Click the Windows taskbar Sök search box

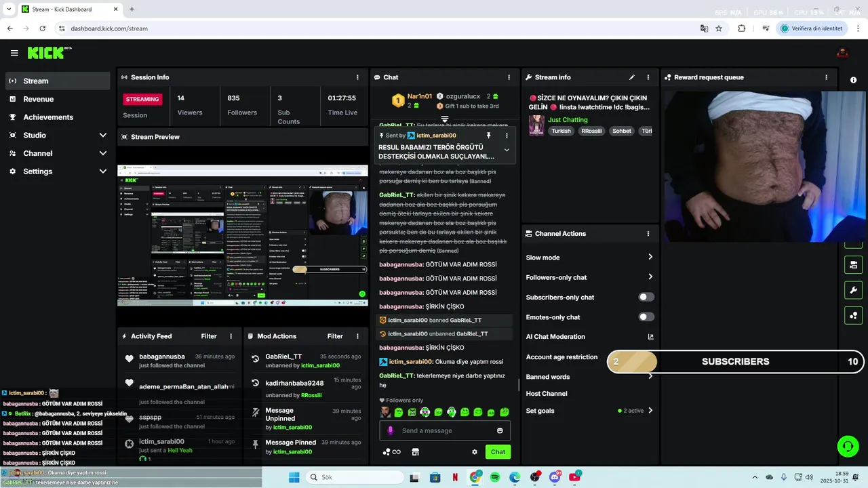tap(353, 477)
